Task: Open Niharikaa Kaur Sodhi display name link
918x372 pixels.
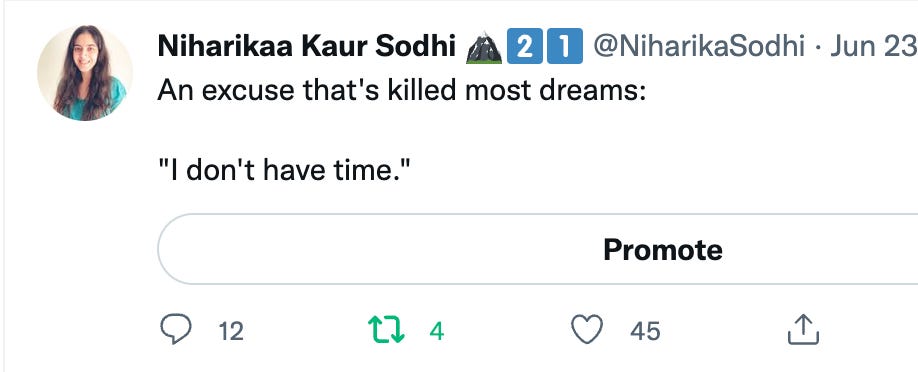Action: (307, 47)
